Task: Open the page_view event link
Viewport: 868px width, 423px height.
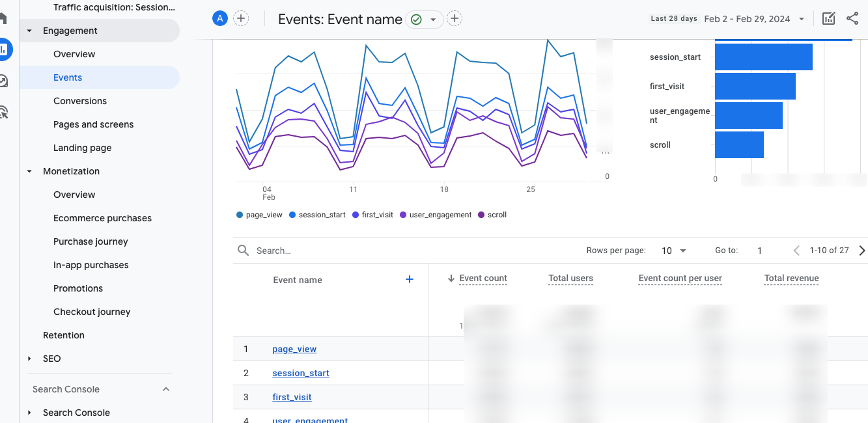Action: pos(294,349)
